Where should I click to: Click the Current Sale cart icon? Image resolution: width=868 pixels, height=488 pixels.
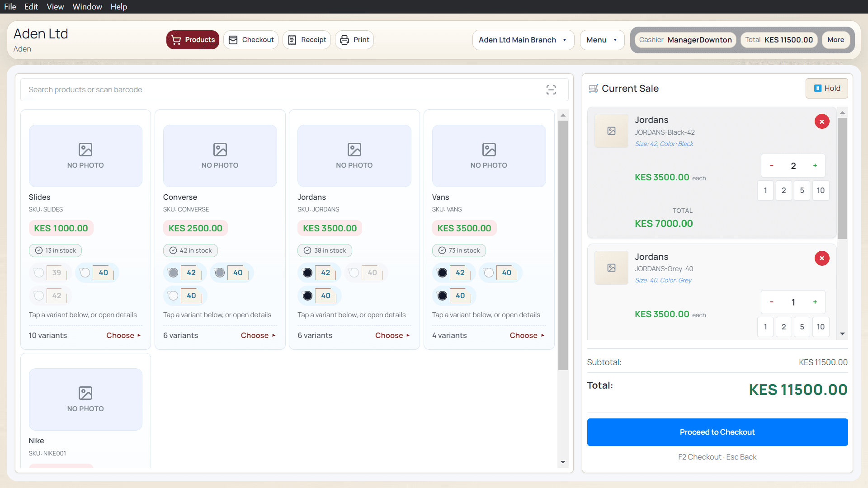[593, 89]
